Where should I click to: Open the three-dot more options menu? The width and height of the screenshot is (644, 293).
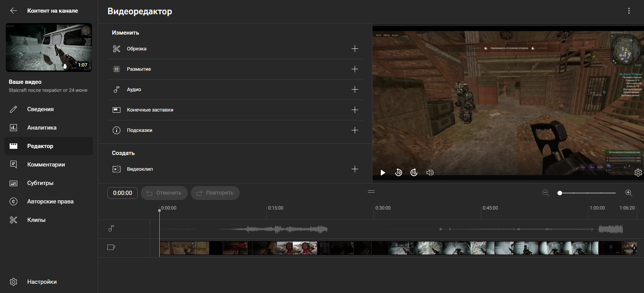point(629,11)
